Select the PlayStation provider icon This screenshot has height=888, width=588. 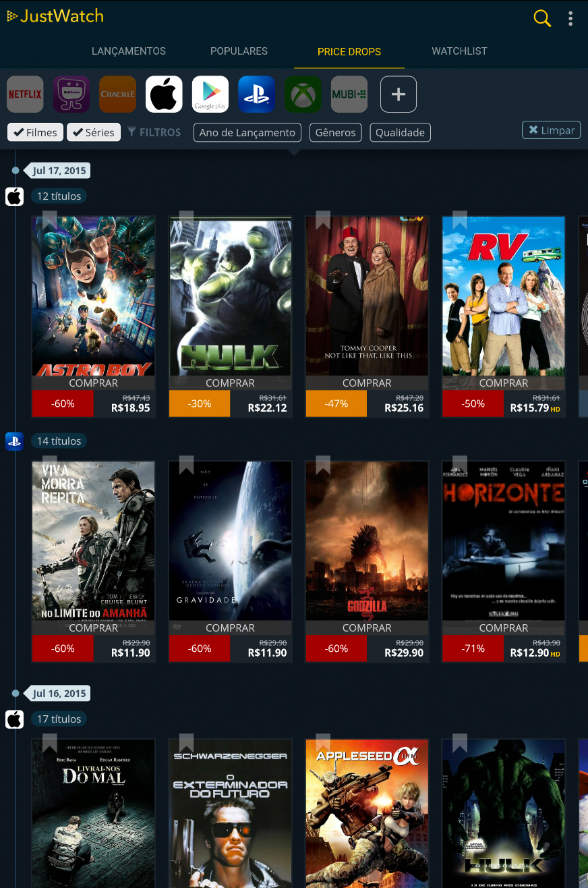click(x=256, y=94)
